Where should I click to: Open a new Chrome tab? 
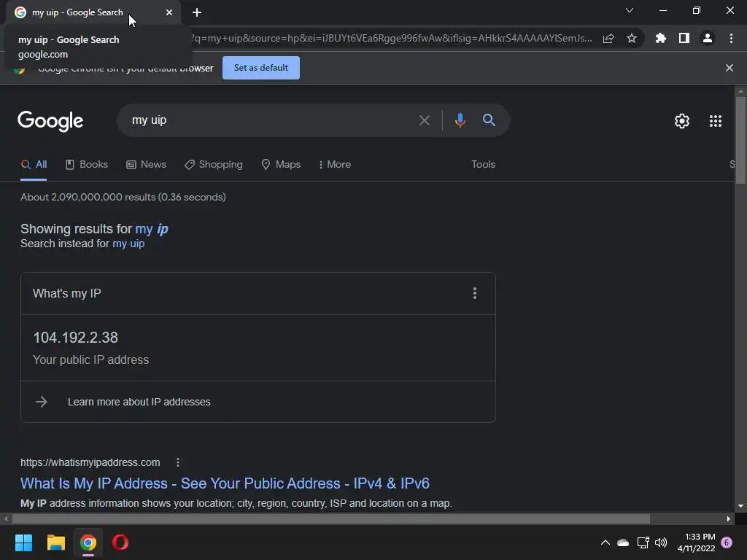[197, 12]
